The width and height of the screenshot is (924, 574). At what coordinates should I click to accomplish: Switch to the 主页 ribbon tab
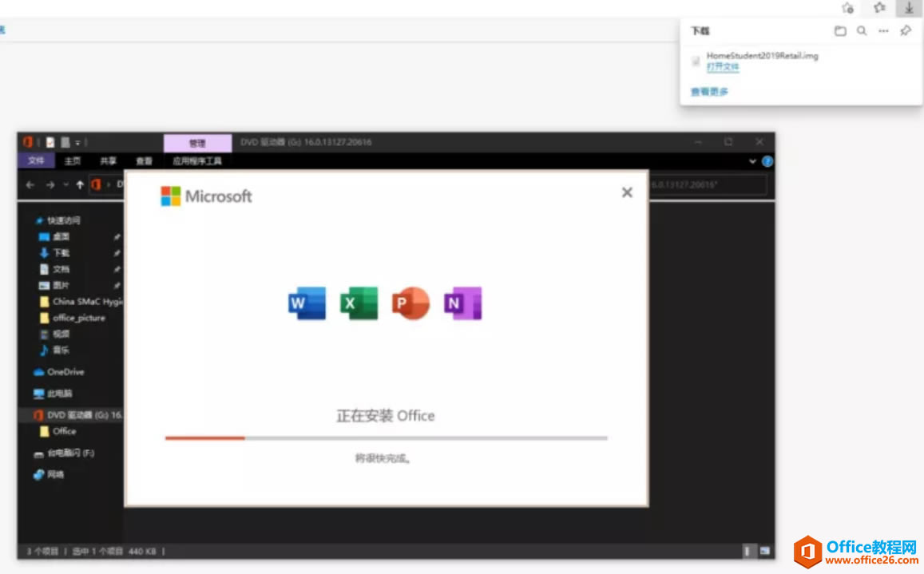tap(73, 161)
